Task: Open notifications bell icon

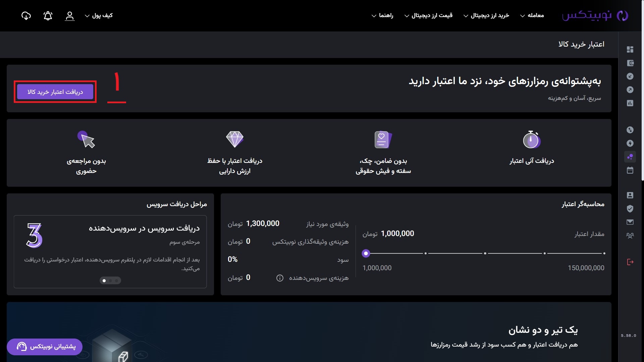Action: point(48,15)
